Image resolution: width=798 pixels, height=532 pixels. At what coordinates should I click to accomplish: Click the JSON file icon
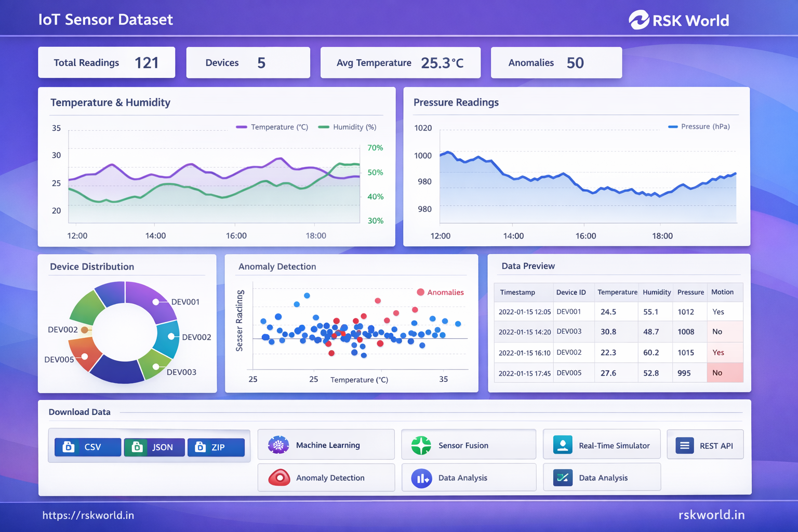[137, 447]
